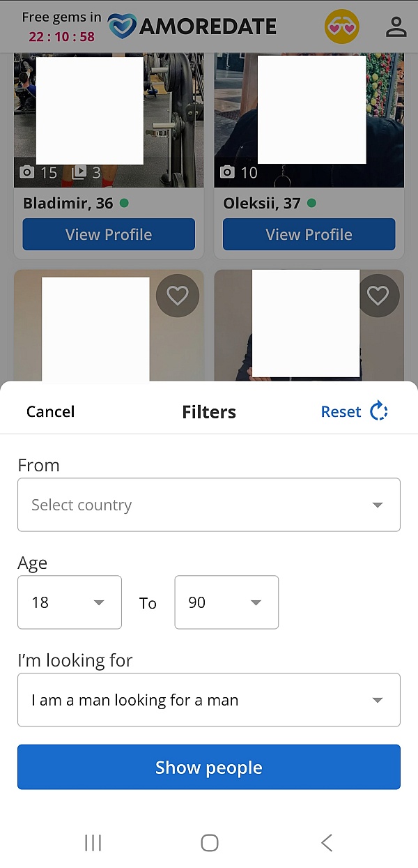Tap the Android home button
The width and height of the screenshot is (418, 868).
209,843
